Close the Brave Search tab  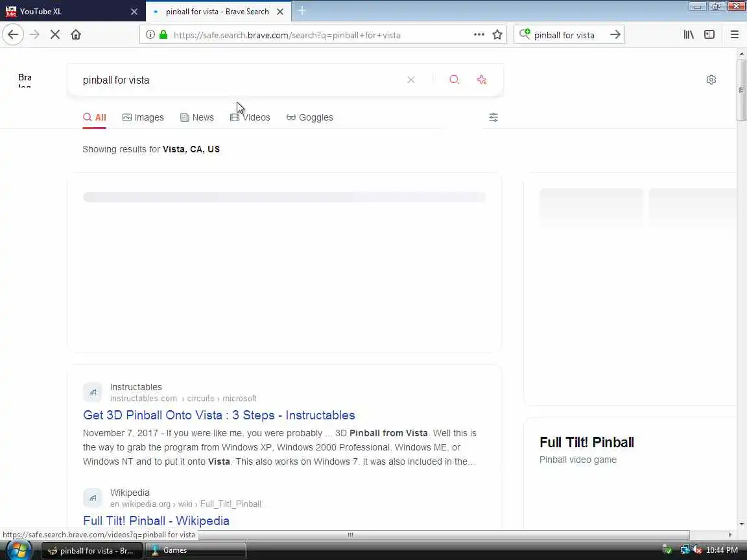pyautogui.click(x=280, y=12)
